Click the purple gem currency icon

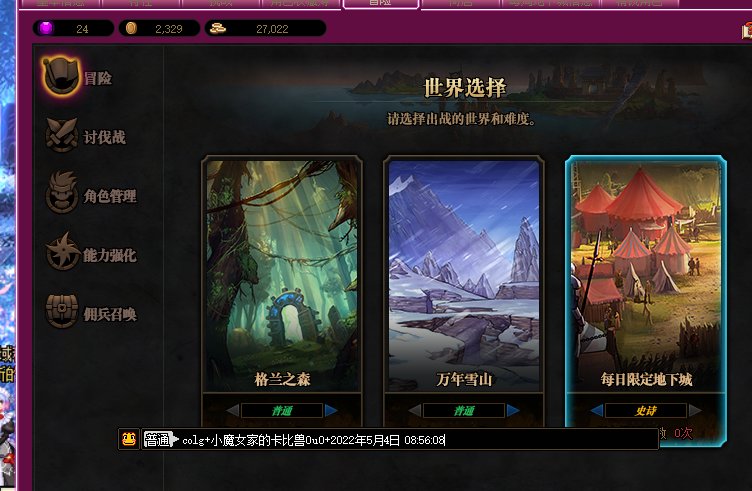point(46,28)
